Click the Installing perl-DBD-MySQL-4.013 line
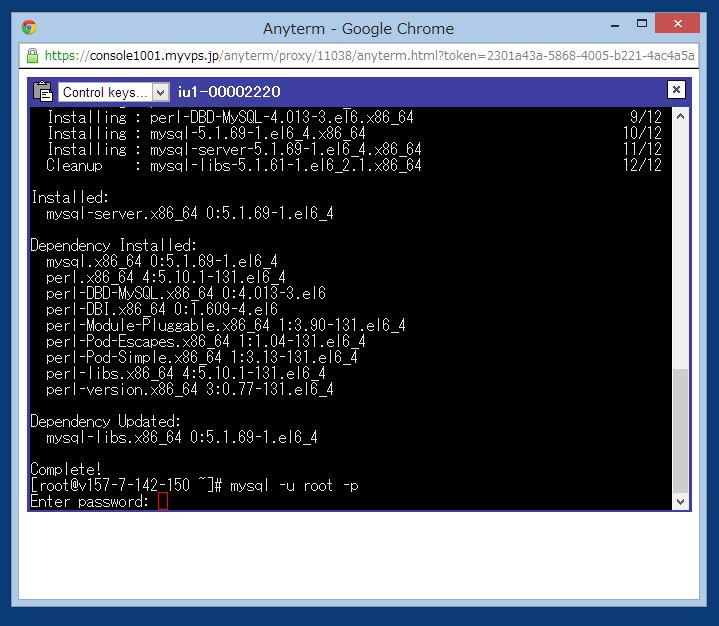This screenshot has width=719, height=626. [x=230, y=117]
